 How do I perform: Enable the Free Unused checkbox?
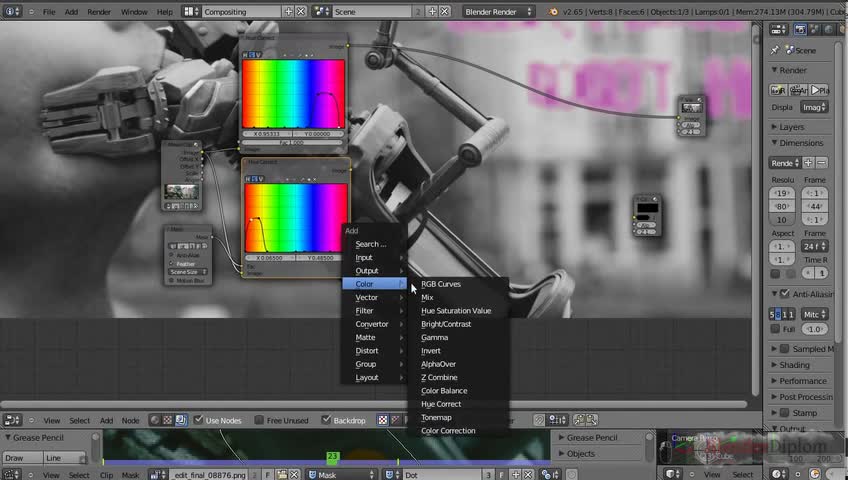pos(259,419)
